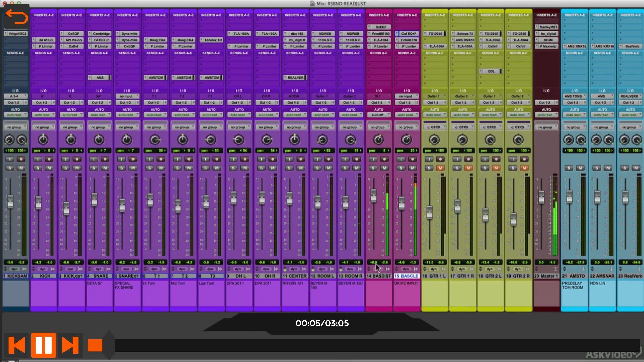Skip to next video with the next-track icon
644x362 pixels.
pos(70,345)
